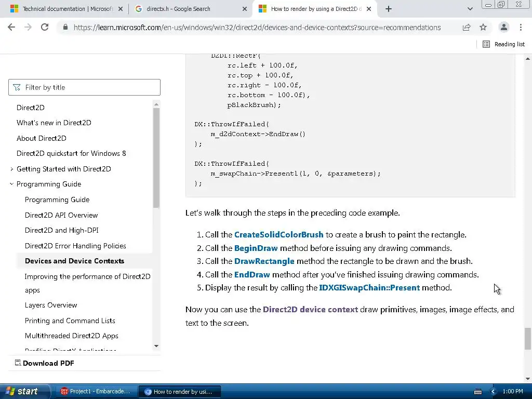Viewport: 532px width, 399px height.
Task: Go back using the browser back arrow
Action: pos(11,27)
